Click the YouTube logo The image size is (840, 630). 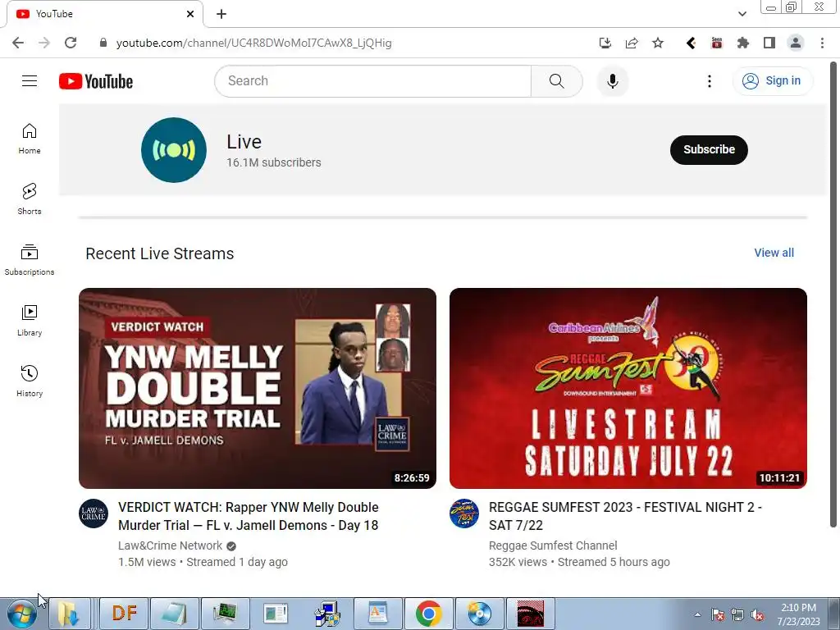click(96, 81)
